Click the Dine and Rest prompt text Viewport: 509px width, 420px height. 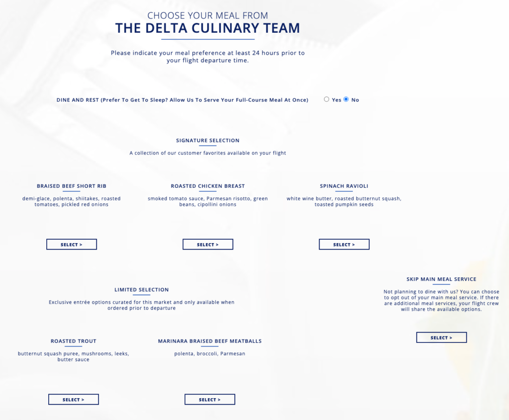click(182, 99)
